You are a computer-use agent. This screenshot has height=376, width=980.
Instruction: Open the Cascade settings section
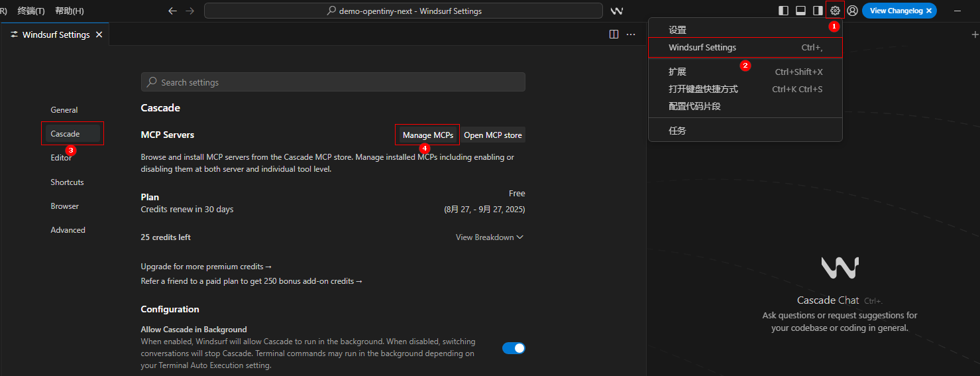tap(66, 134)
